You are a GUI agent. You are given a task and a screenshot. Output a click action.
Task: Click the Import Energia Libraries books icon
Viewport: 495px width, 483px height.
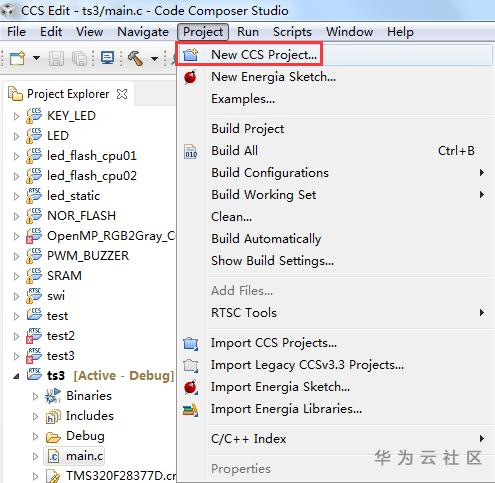click(x=191, y=410)
